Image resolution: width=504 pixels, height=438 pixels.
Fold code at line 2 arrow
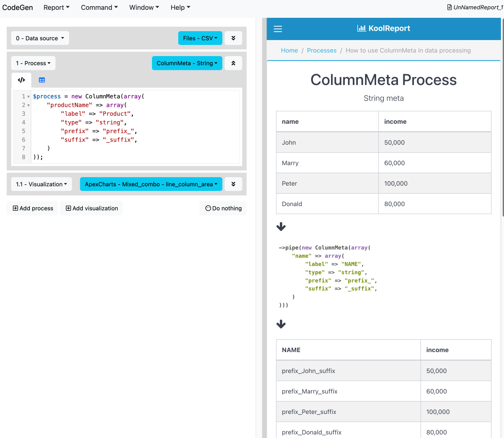(x=28, y=105)
